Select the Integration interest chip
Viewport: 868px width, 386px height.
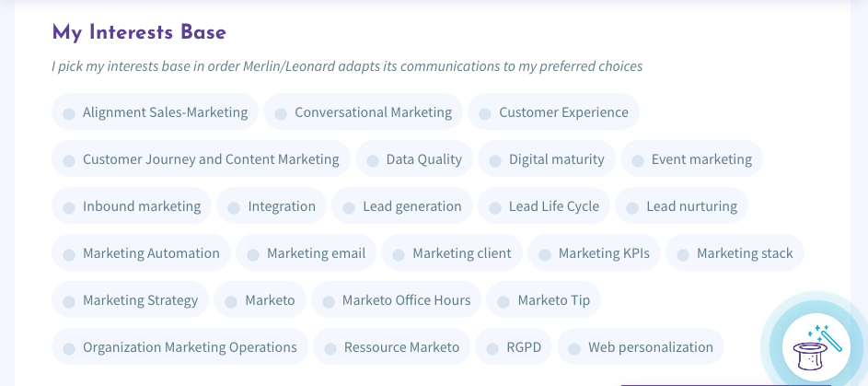[x=272, y=206]
